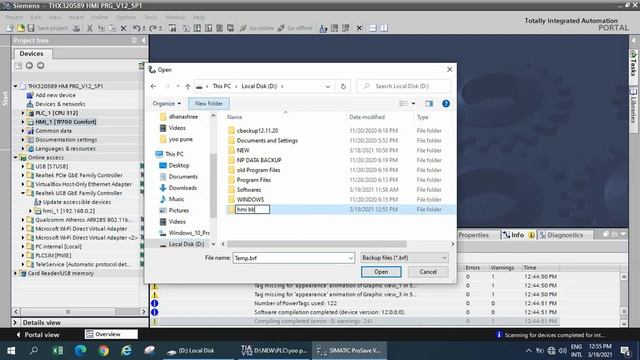
Task: Expand PLC_1 [CPU 312] node
Action: pos(23,113)
